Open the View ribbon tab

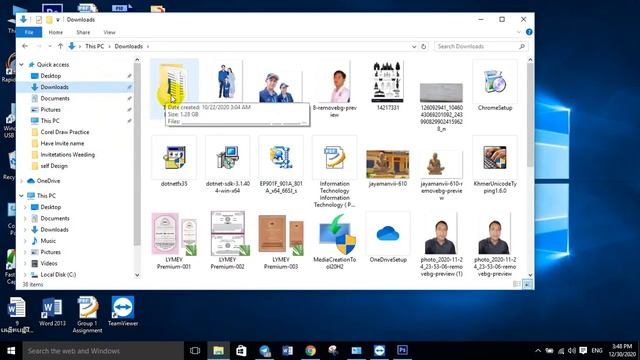[109, 32]
